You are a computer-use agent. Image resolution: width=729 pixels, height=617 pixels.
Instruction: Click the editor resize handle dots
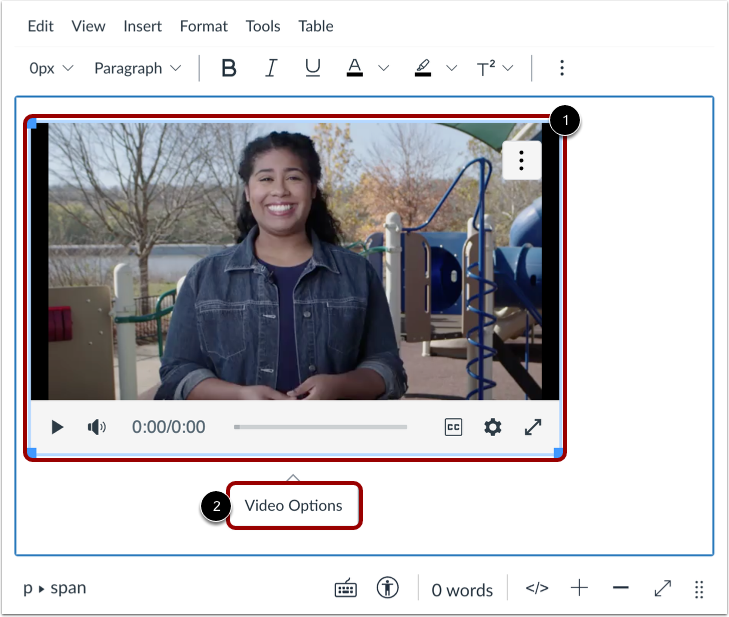coord(699,589)
